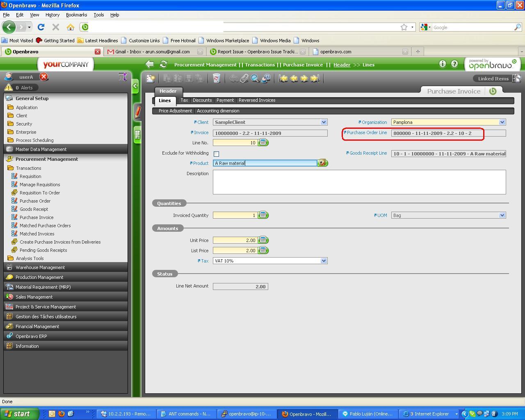Log out userA with red X icon
Image resolution: width=525 pixels, height=420 pixels.
point(43,77)
